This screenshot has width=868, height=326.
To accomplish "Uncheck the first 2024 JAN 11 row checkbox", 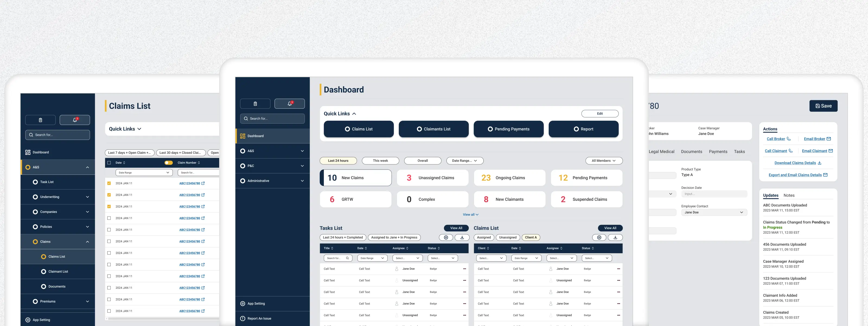I will 109,183.
